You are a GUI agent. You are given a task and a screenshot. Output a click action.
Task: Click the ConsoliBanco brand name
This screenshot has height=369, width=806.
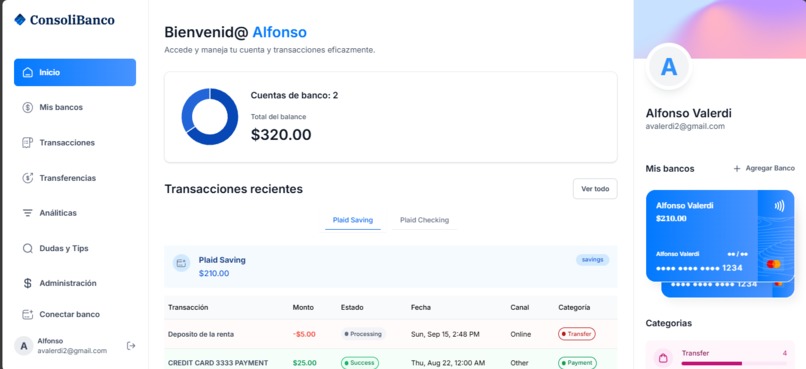click(x=72, y=20)
